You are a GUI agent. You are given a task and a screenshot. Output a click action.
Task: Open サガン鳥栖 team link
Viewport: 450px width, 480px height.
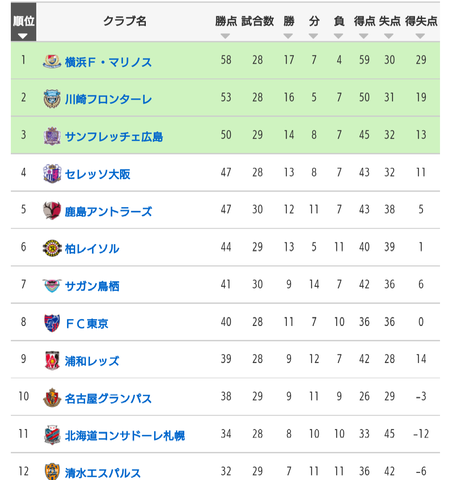coord(92,286)
